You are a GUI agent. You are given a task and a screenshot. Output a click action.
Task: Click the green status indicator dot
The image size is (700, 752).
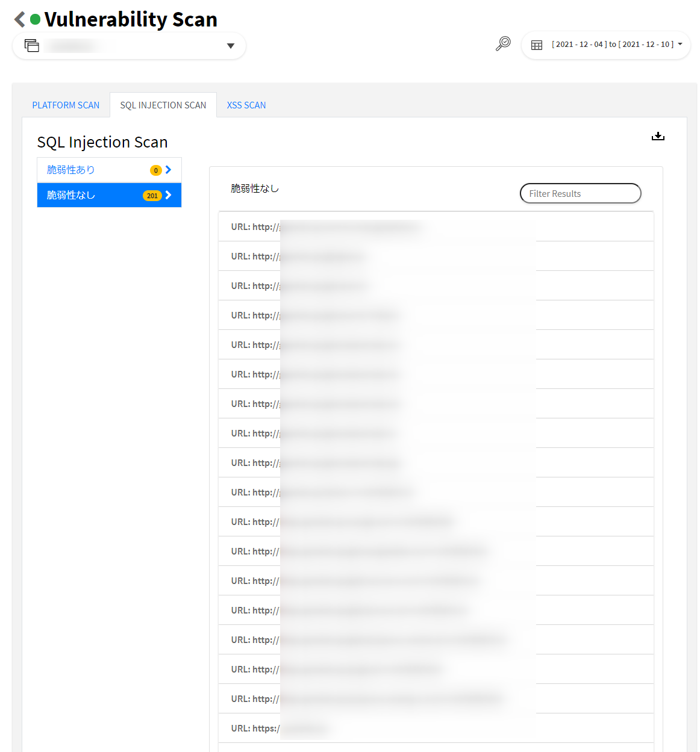click(x=36, y=20)
